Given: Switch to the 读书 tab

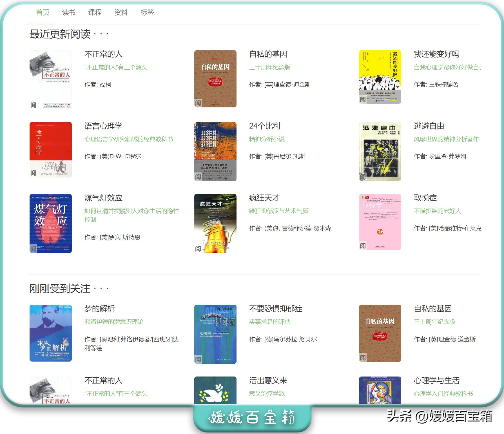Looking at the screenshot, I should (x=69, y=12).
